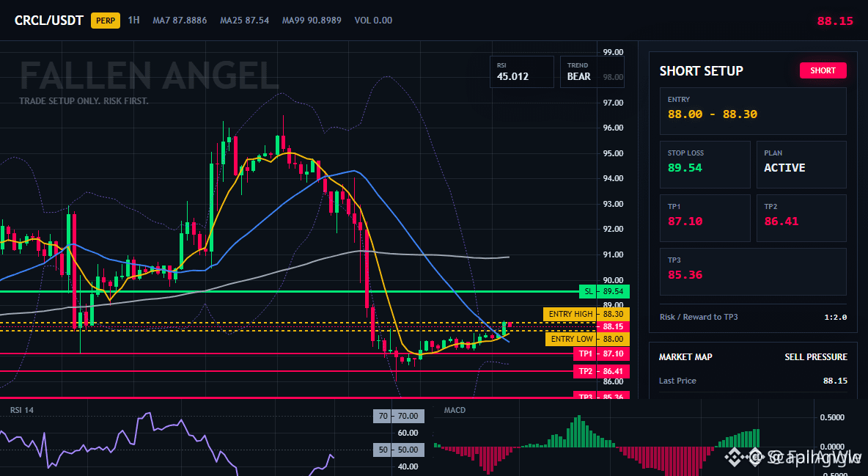Viewport: 868px width, 476px height.
Task: Click the RSI 14 panel label
Action: (21, 410)
